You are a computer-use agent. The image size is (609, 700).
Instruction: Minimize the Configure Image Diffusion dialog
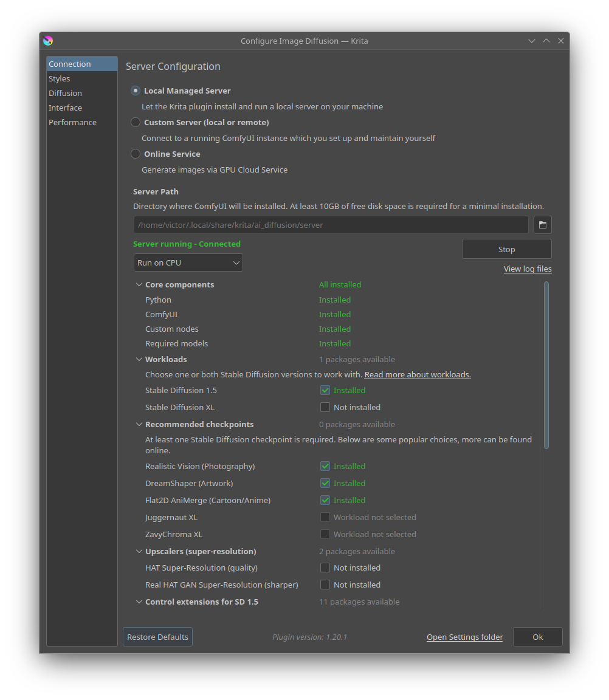coord(531,41)
